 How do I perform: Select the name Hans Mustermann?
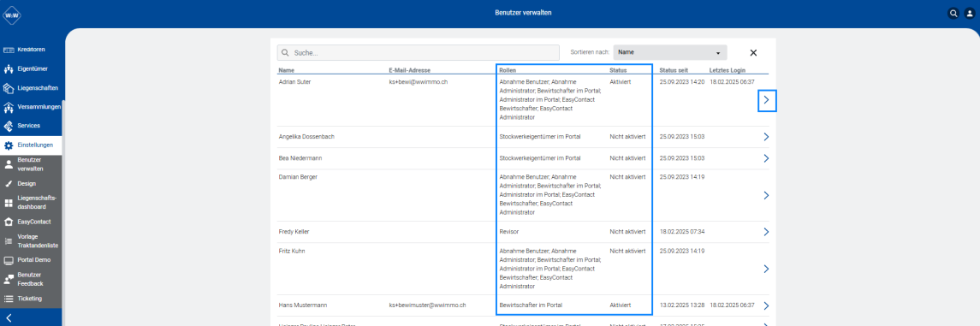[303, 305]
